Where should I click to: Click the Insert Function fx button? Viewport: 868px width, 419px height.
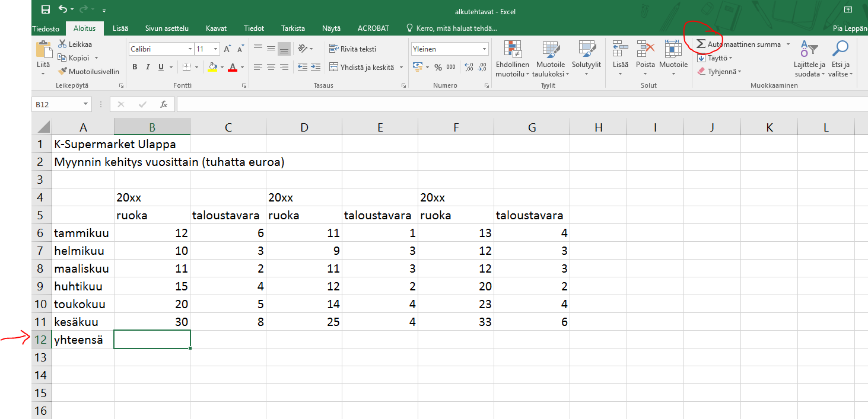[164, 104]
